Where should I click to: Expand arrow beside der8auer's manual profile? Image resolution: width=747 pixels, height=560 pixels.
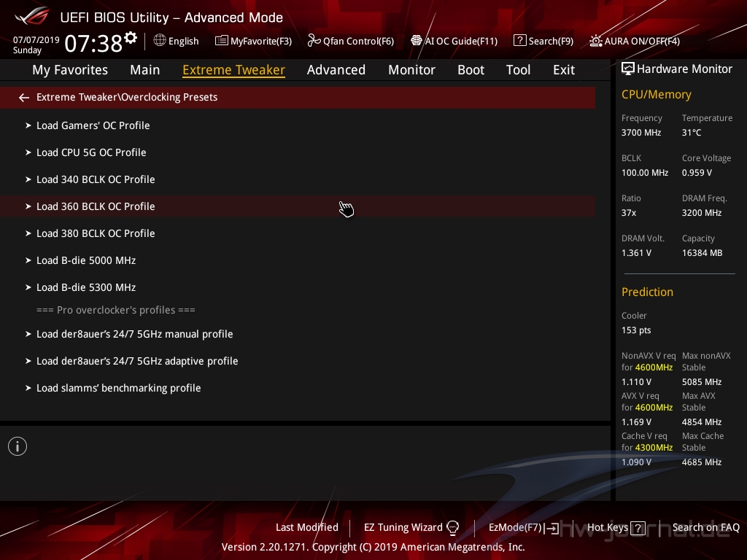(28, 334)
